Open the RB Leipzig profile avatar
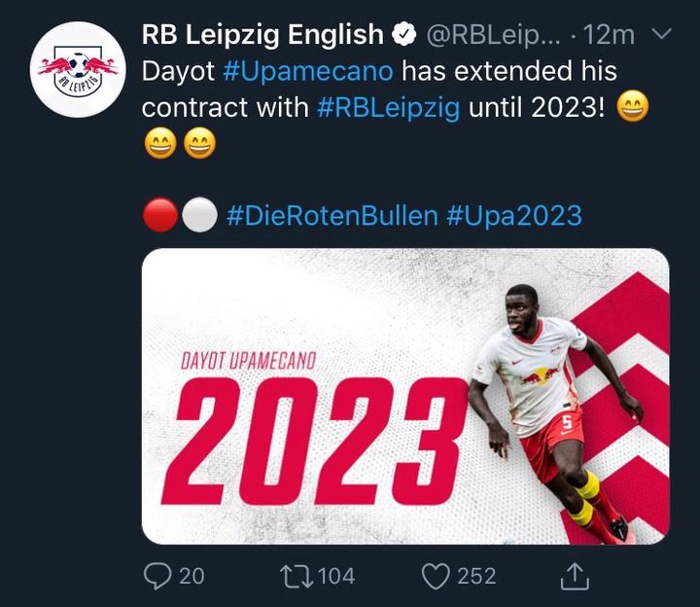 tap(78, 70)
